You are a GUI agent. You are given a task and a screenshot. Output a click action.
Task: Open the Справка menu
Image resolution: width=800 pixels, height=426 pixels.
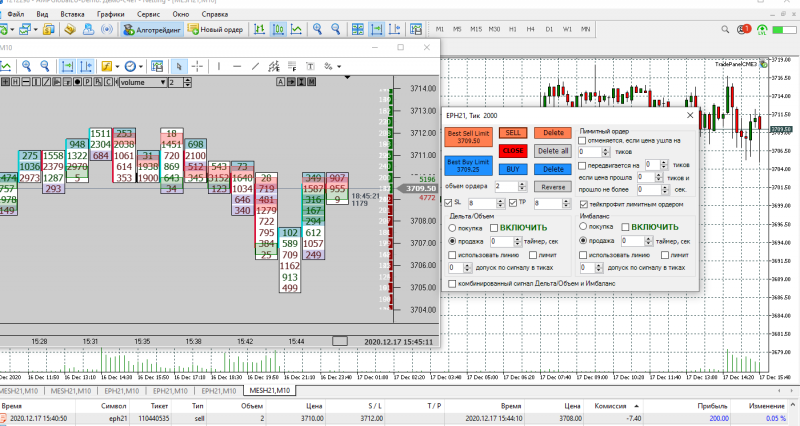pos(215,14)
